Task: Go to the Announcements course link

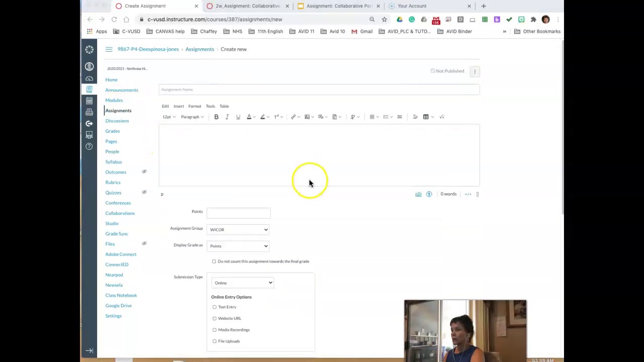Action: click(x=121, y=90)
